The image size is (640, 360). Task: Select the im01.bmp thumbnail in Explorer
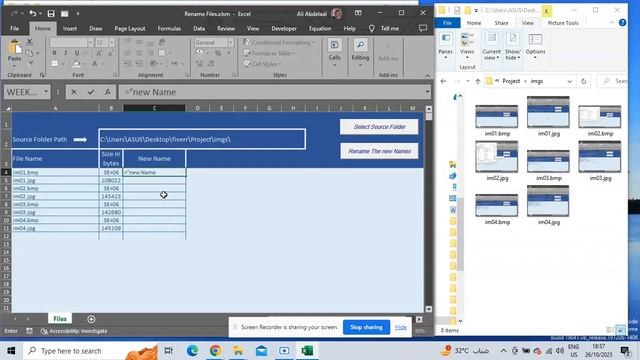coord(497,116)
